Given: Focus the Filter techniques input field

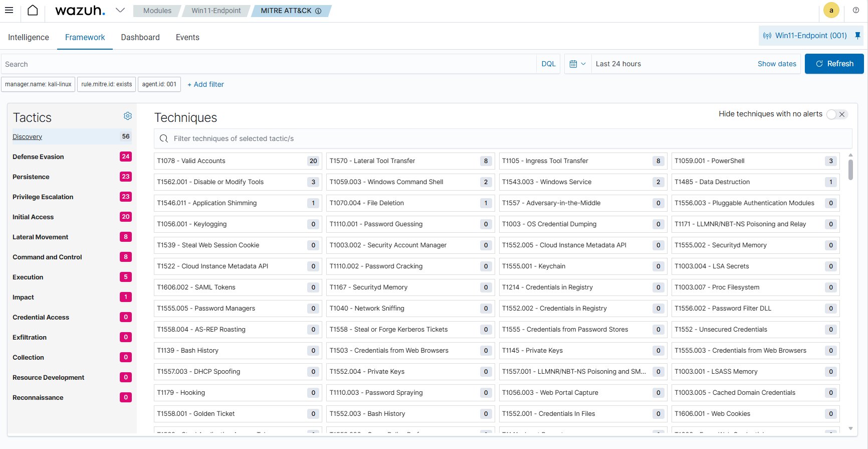Looking at the screenshot, I should [503, 138].
